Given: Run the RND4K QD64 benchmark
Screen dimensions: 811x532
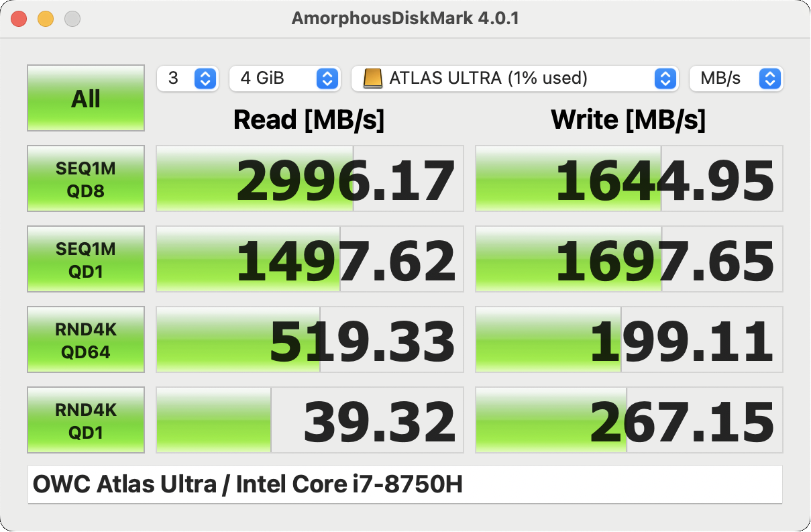Looking at the screenshot, I should click(86, 340).
